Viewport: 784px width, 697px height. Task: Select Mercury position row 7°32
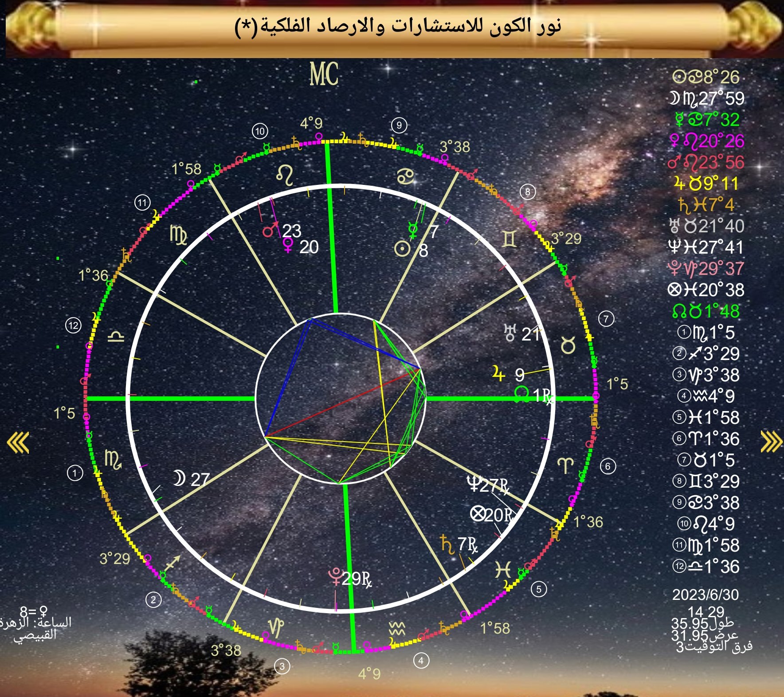click(707, 120)
